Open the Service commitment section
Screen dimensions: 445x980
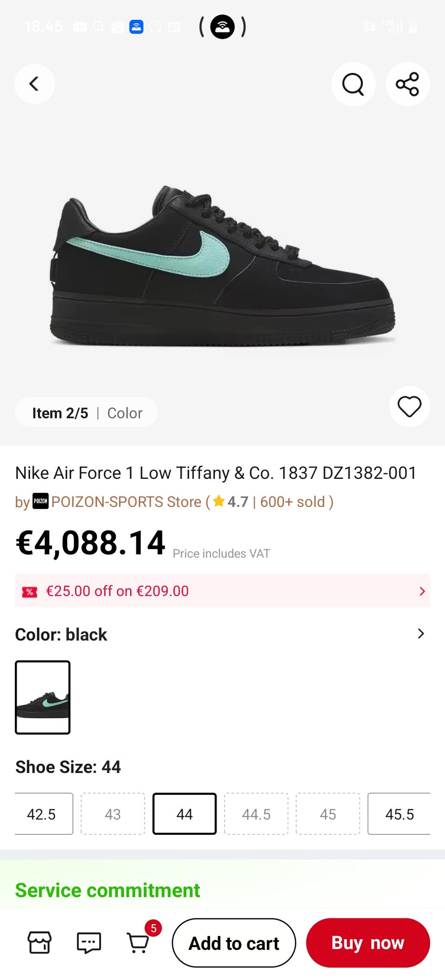(108, 890)
